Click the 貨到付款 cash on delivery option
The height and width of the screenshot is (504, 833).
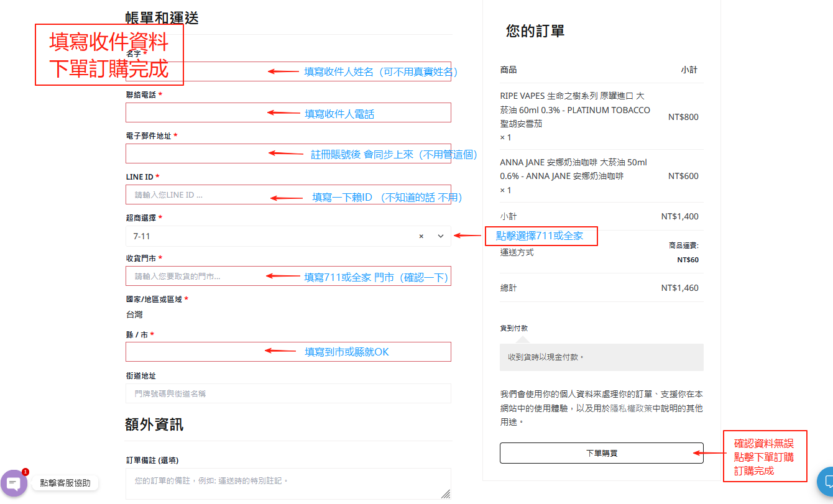pyautogui.click(x=514, y=328)
